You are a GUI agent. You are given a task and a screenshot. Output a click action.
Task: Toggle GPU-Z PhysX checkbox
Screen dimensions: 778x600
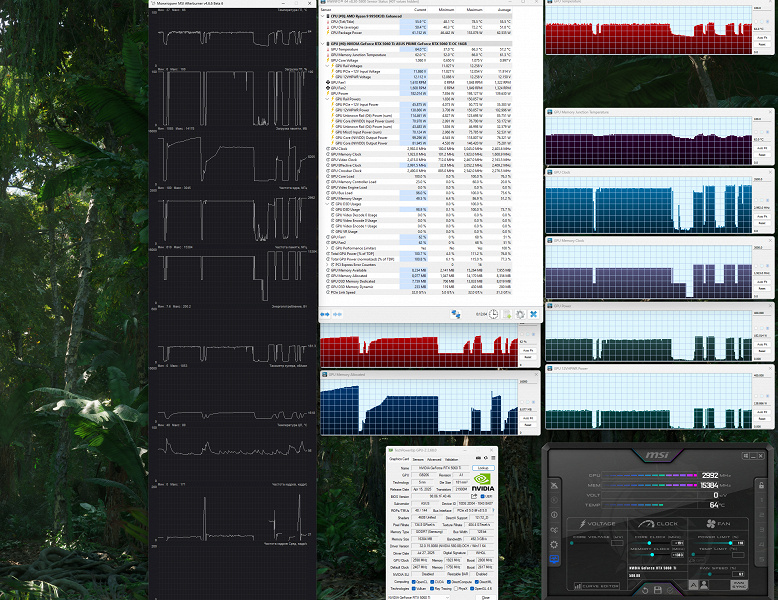(x=456, y=589)
